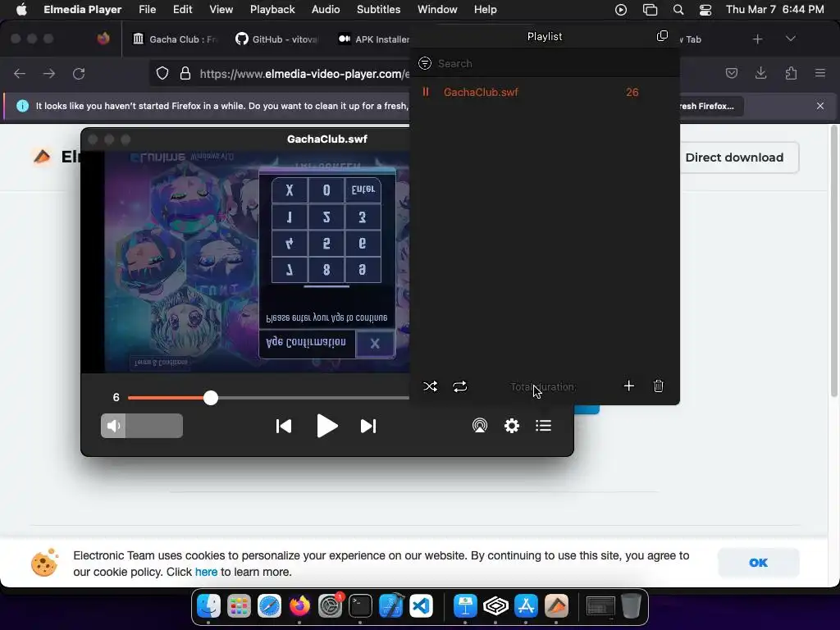Screen dimensions: 840x630
Task: Accept cookies with OK button
Action: pyautogui.click(x=758, y=563)
